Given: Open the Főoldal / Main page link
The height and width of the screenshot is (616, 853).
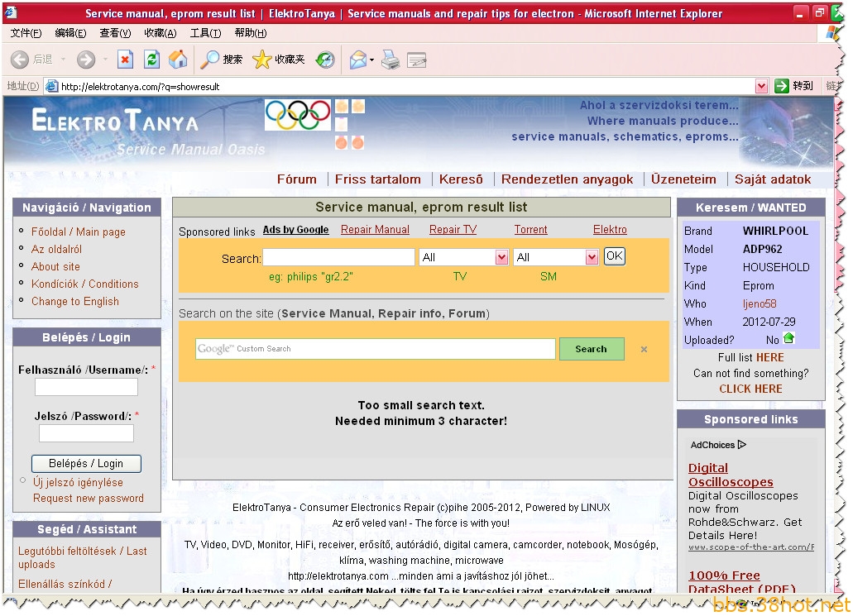Looking at the screenshot, I should (x=79, y=232).
